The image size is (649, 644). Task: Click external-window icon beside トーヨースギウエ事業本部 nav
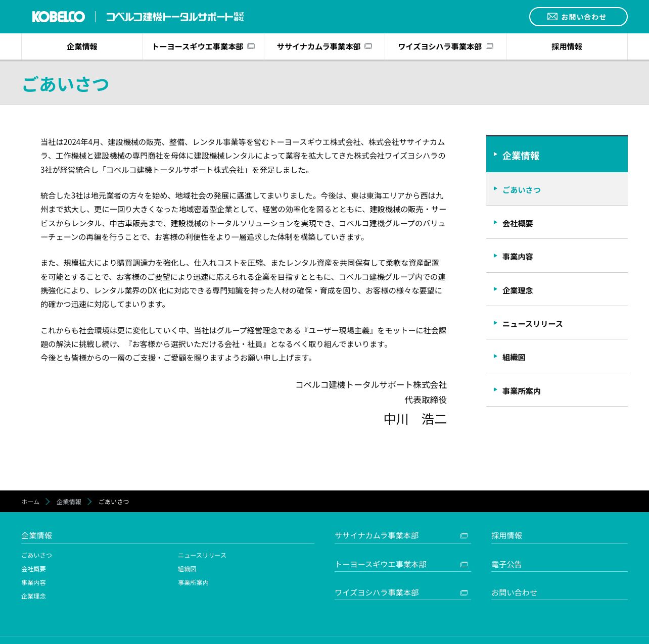[x=251, y=46]
